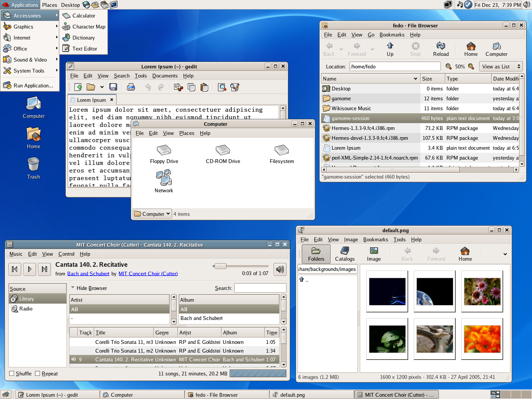Open Find and Replace in gedit
This screenshot has width=532, height=399.
(234, 87)
